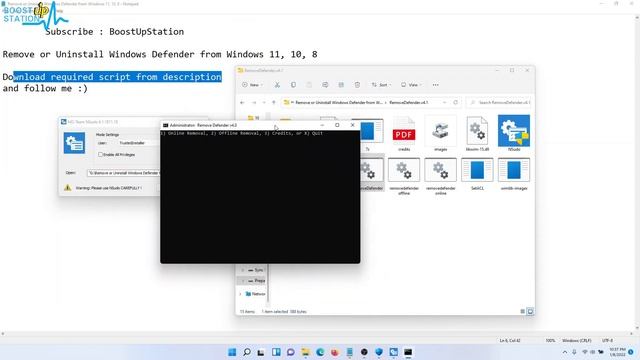Open Chat from the taskbar
Viewport: 640px width, 360px height.
291,352
